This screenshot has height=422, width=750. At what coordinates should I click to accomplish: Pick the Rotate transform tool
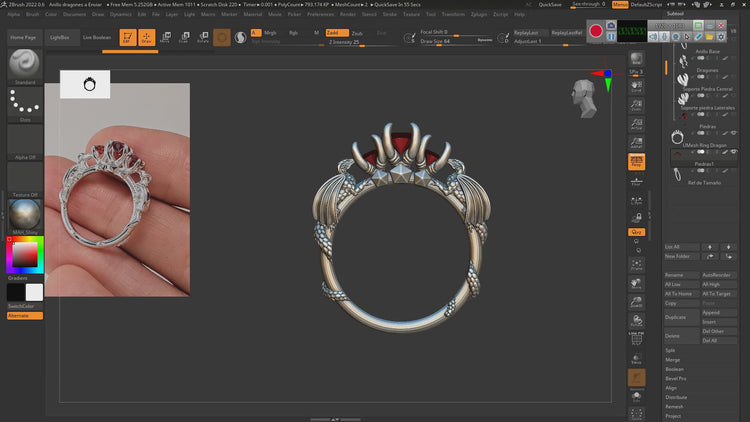tap(203, 38)
